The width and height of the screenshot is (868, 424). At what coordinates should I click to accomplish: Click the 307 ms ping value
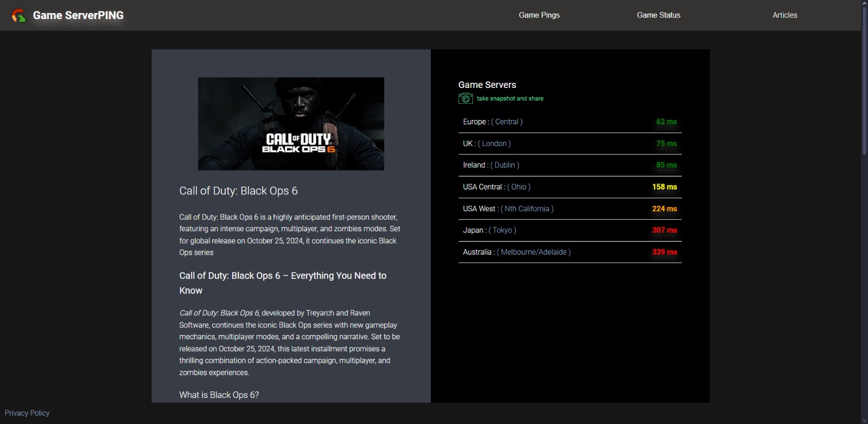(x=665, y=230)
